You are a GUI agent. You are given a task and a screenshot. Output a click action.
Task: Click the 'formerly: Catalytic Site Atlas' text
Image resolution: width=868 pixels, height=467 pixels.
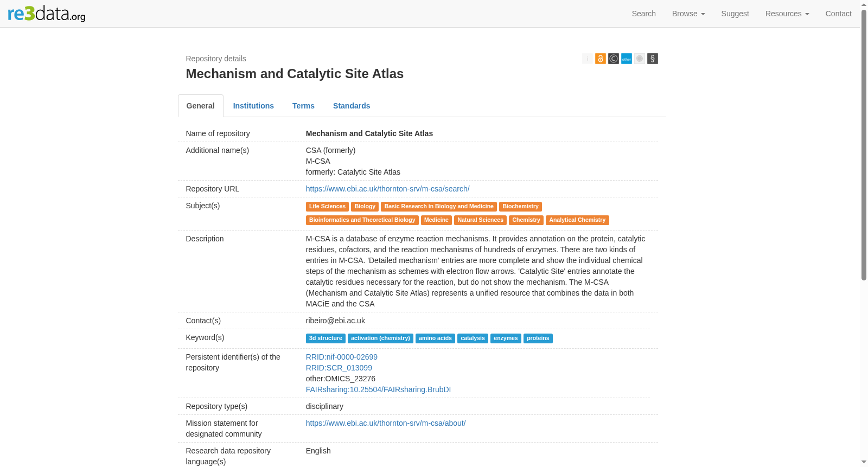point(353,172)
